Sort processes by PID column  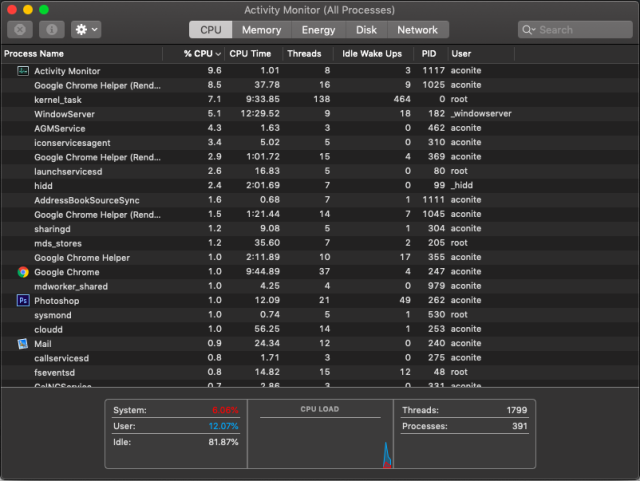coord(428,53)
